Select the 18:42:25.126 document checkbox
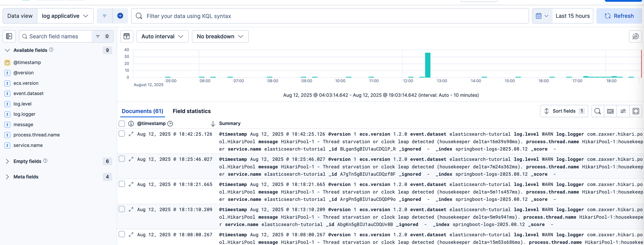Screen dimensions: 644x245 click(122, 134)
